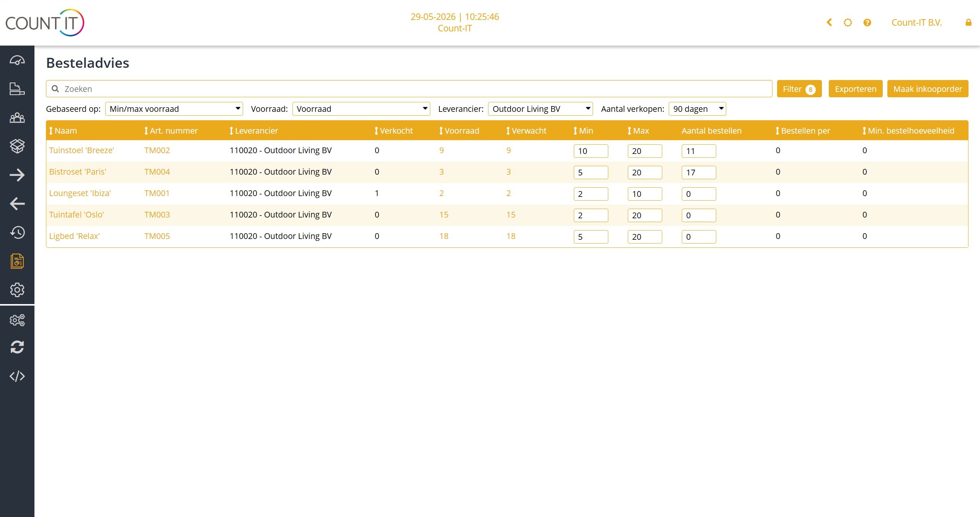Click the lock icon in top right

(969, 22)
